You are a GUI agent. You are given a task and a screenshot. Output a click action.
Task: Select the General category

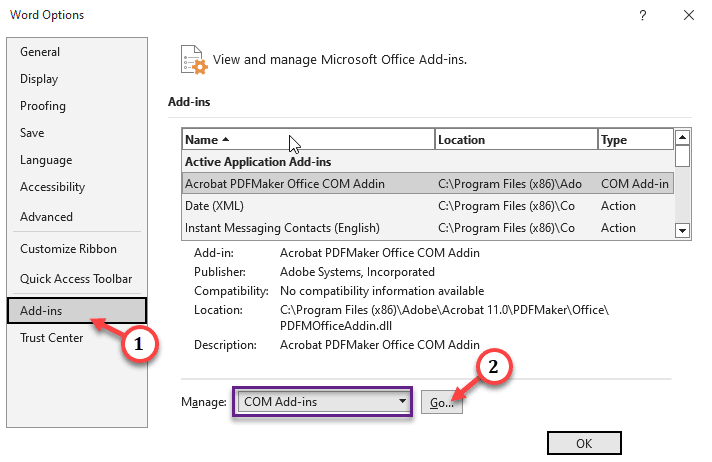[40, 52]
